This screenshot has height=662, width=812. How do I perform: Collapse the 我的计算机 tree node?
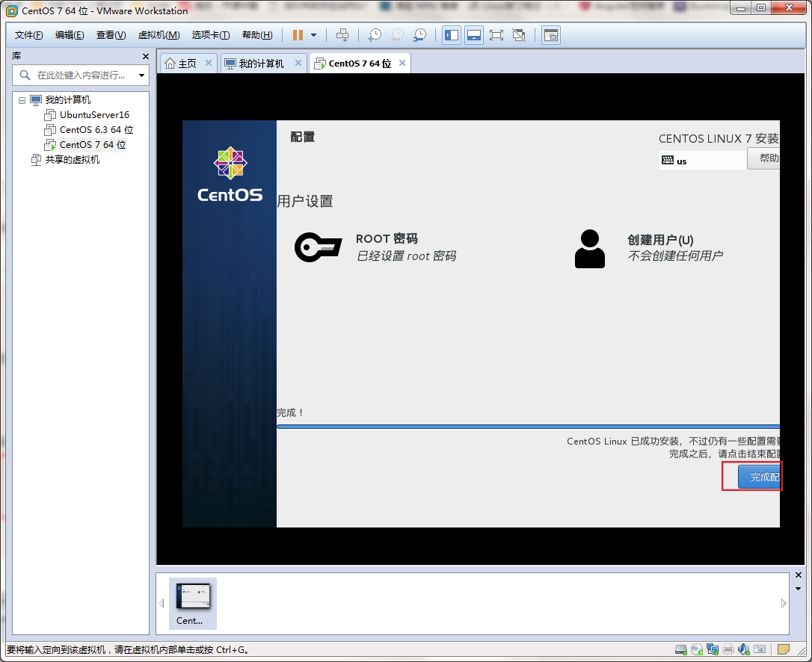point(22,100)
